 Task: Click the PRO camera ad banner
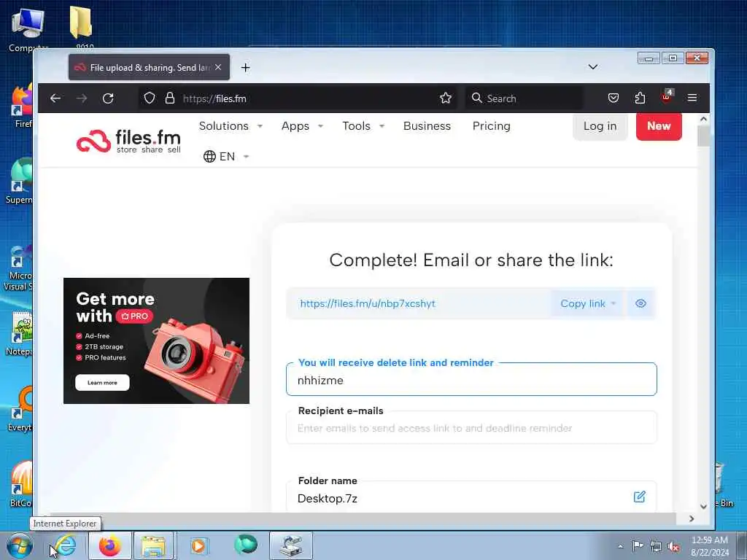point(156,341)
